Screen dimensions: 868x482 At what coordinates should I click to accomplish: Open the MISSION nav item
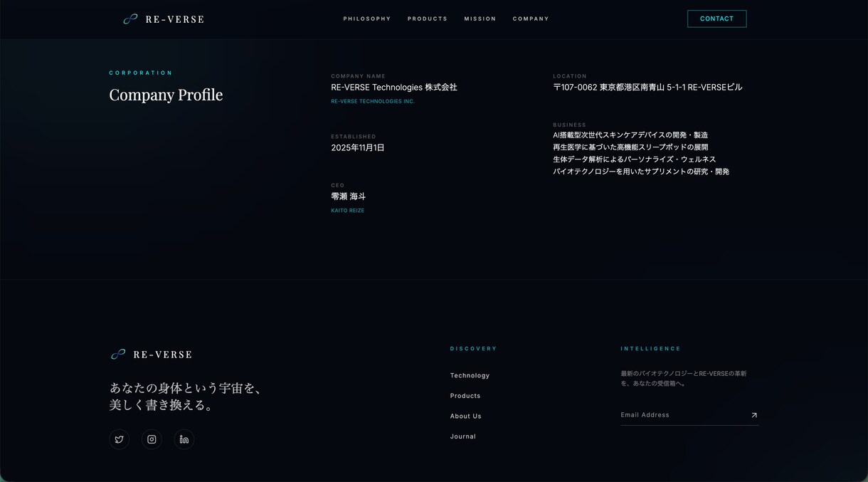click(480, 19)
